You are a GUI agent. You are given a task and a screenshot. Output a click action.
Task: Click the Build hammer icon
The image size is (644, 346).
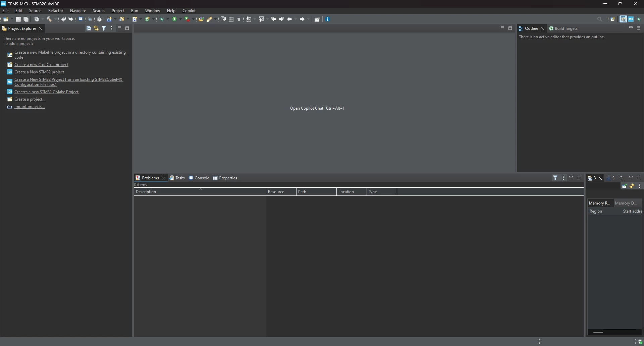click(49, 19)
